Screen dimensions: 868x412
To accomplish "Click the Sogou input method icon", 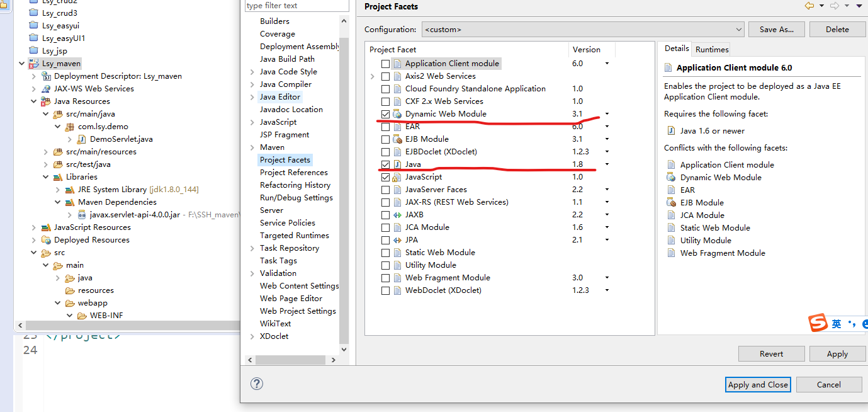I will coord(818,324).
